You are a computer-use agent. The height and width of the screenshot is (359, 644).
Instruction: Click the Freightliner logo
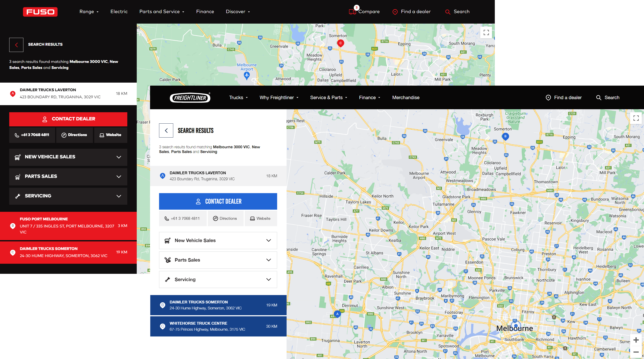[190, 98]
